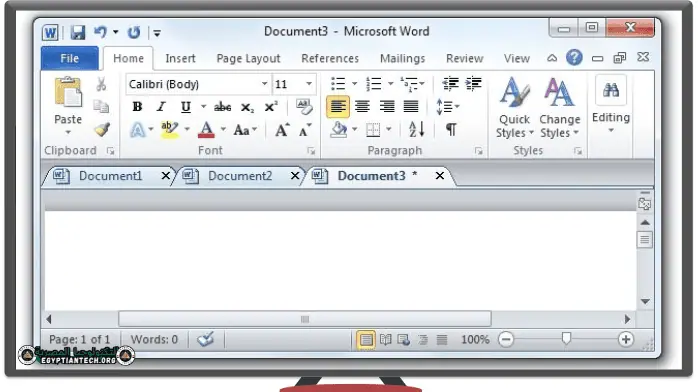Screen dimensions: 698x392
Task: Show paragraph marks with pilcrow icon
Action: [451, 129]
